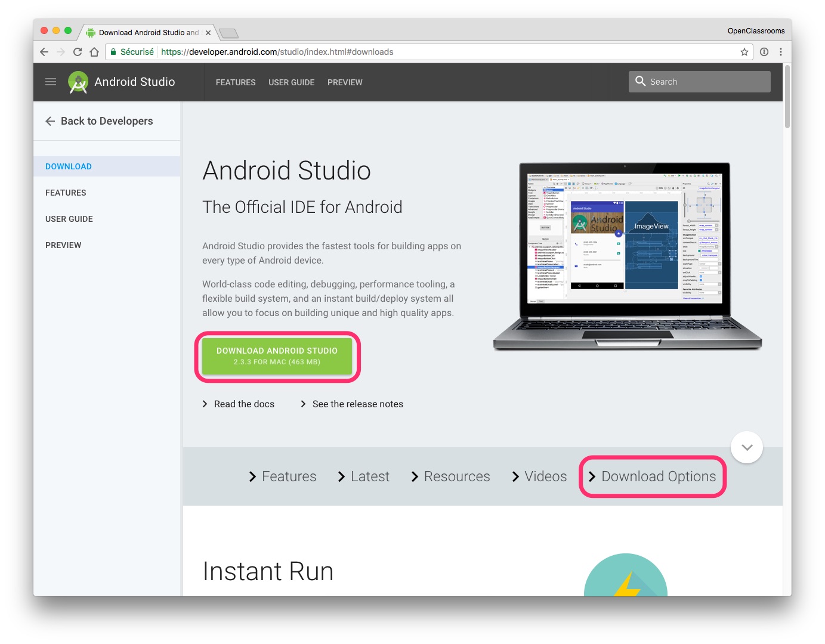This screenshot has width=825, height=644.
Task: Click the browser back arrow
Action: [44, 52]
